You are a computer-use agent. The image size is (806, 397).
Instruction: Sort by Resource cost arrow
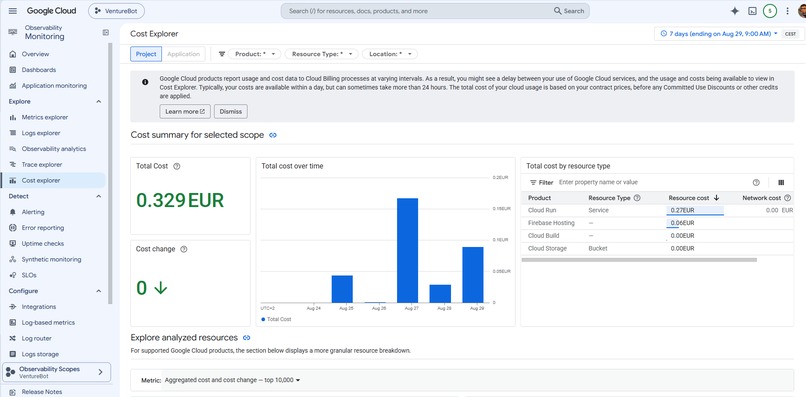coord(716,198)
